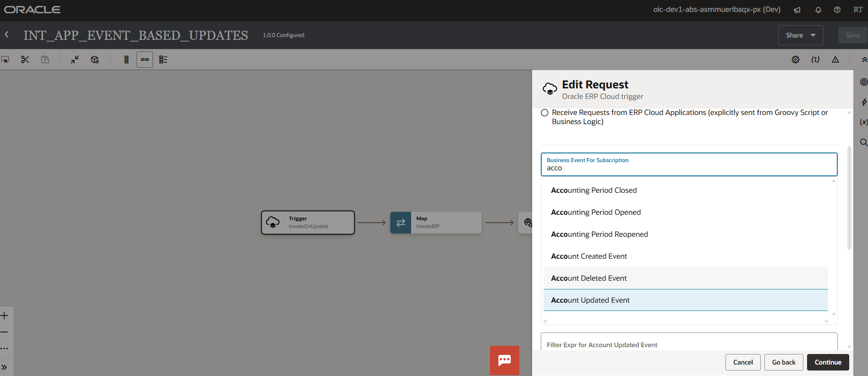868x376 pixels.
Task: Choose Account Updated Event option
Action: [x=686, y=300]
